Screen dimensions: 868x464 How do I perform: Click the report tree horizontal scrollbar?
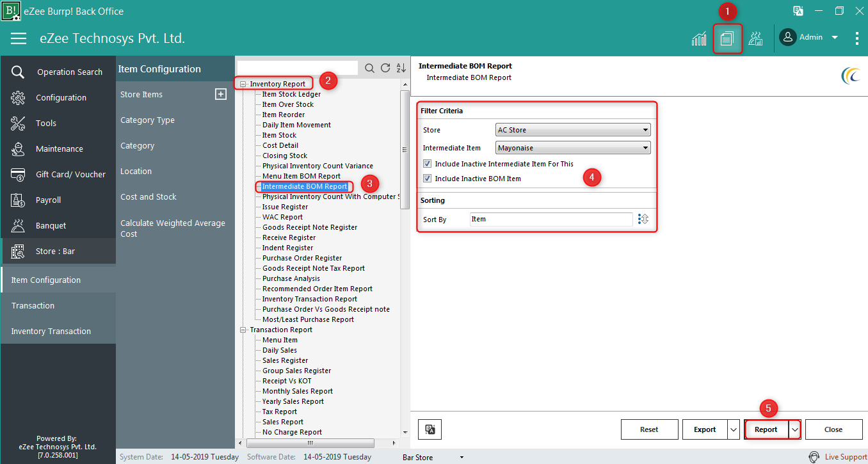tap(311, 442)
